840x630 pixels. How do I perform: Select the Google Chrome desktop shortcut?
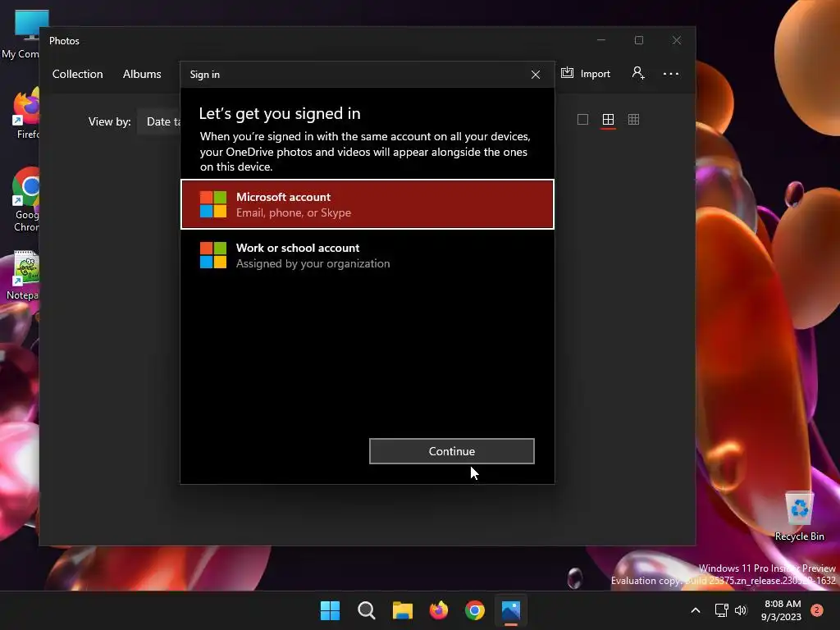pos(25,199)
